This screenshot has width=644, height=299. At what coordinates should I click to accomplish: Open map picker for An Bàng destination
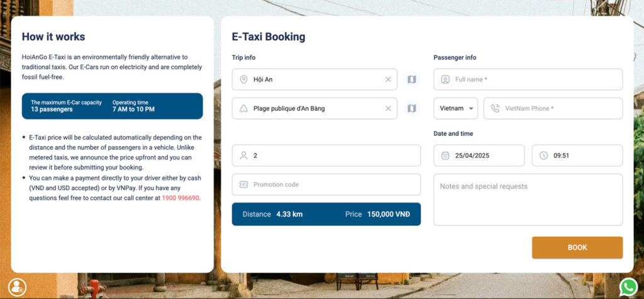pyautogui.click(x=411, y=108)
